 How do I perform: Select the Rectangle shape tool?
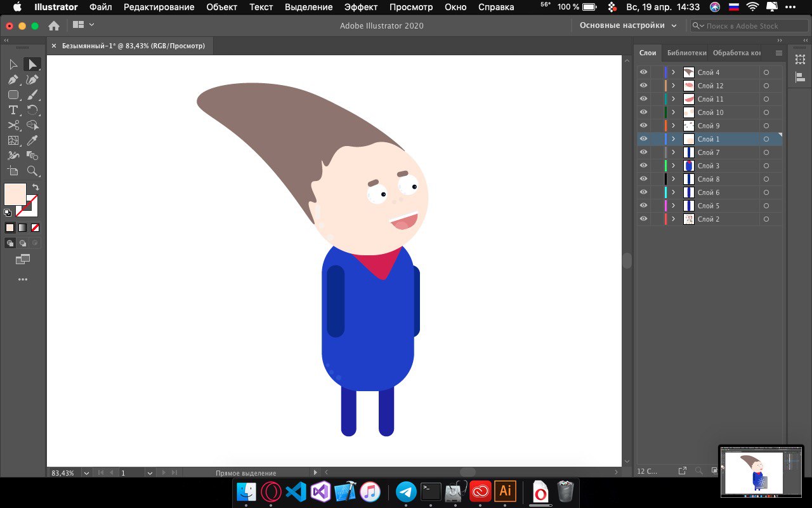13,95
